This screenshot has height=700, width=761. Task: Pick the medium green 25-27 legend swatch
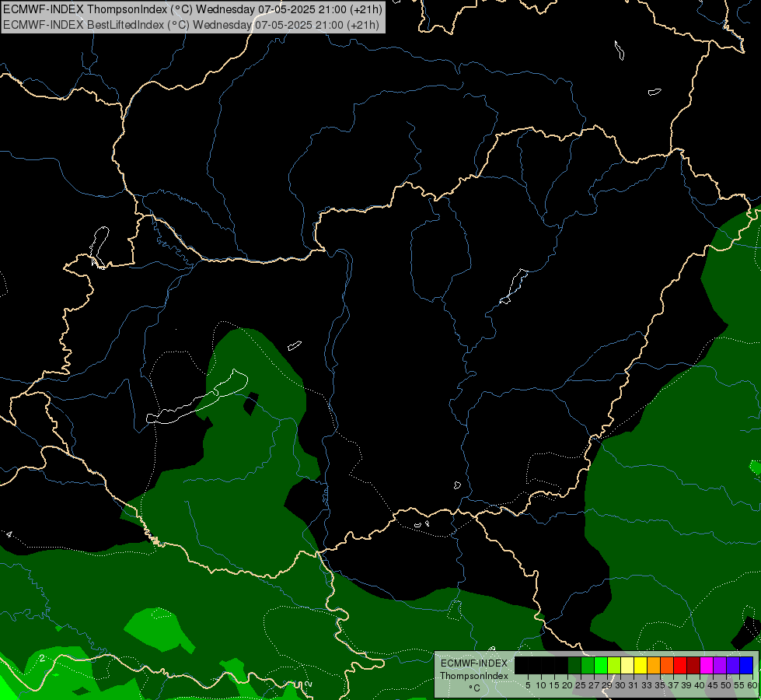click(x=588, y=665)
